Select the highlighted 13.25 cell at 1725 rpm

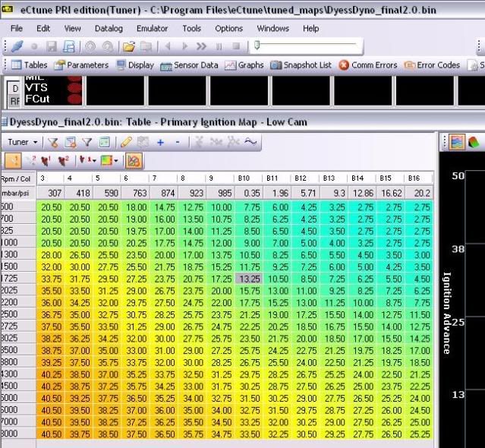248,280
